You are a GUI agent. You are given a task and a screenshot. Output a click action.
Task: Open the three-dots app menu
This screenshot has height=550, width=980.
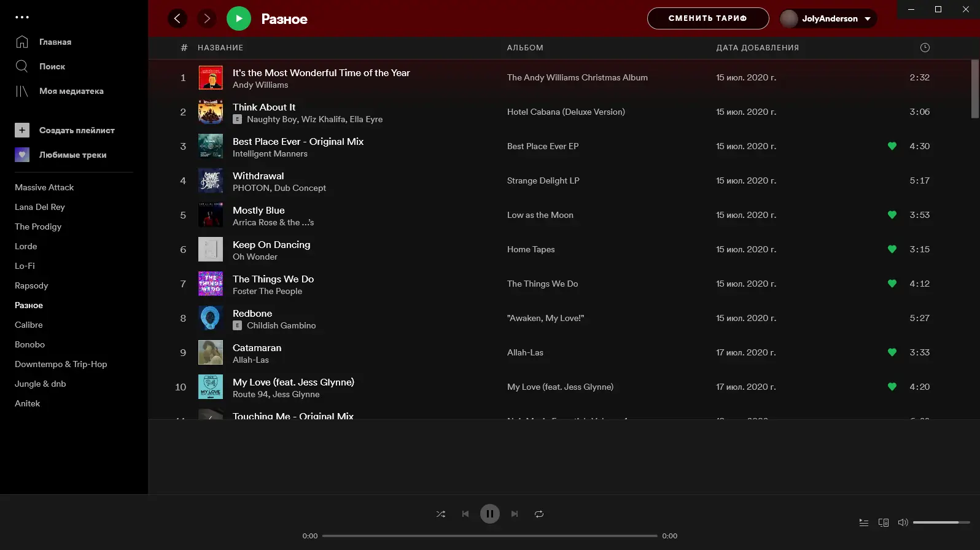[x=22, y=17]
